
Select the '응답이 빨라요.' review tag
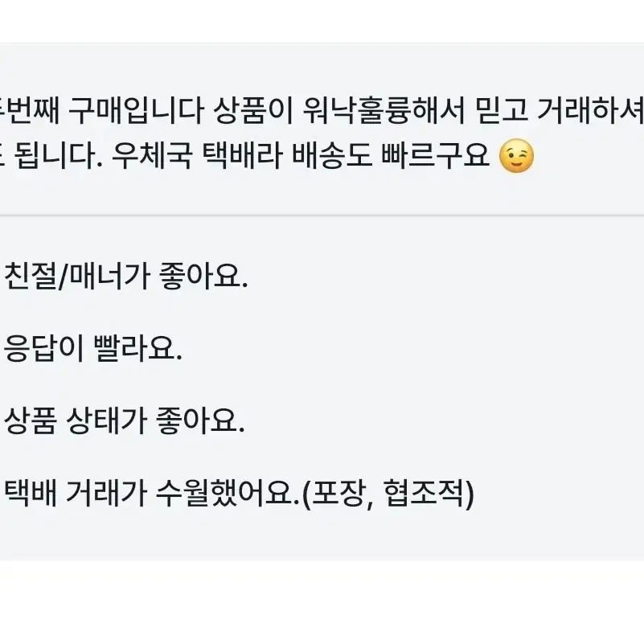pos(92,348)
